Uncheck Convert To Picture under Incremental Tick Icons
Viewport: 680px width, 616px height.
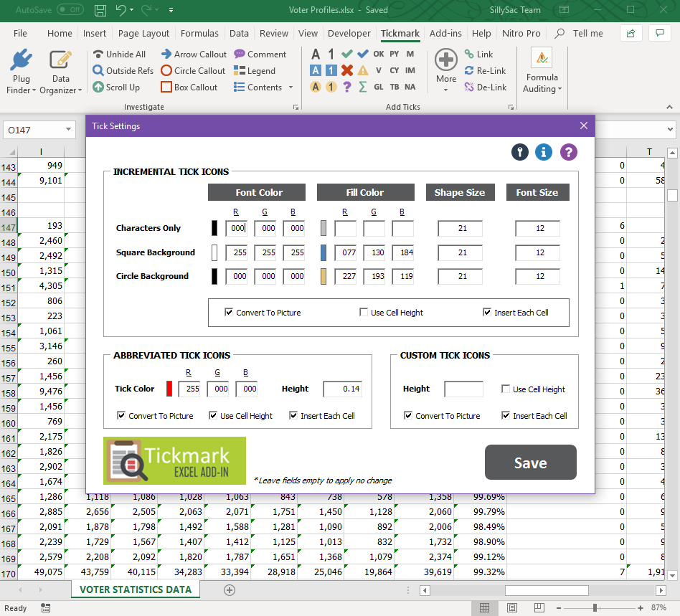229,313
